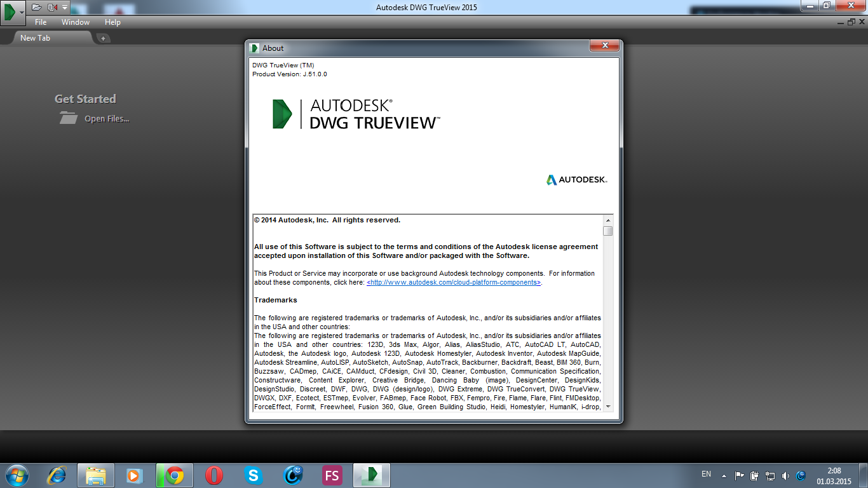
Task: Open network status icon in system tray
Action: coord(770,475)
